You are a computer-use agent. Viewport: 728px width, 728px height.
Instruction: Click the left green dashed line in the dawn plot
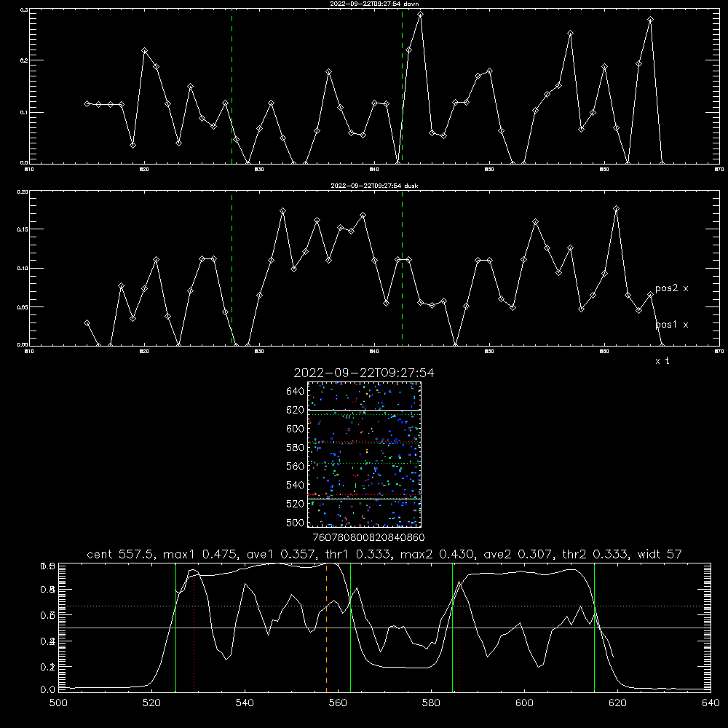232,86
